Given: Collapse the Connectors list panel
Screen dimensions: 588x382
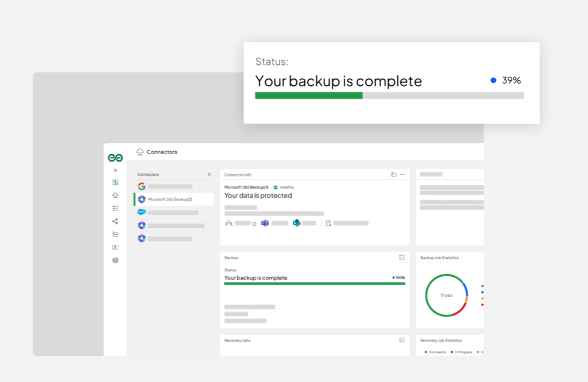Looking at the screenshot, I should 209,175.
